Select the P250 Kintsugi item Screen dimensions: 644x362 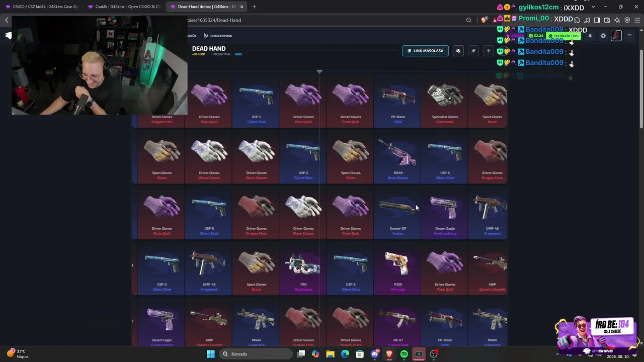398,268
